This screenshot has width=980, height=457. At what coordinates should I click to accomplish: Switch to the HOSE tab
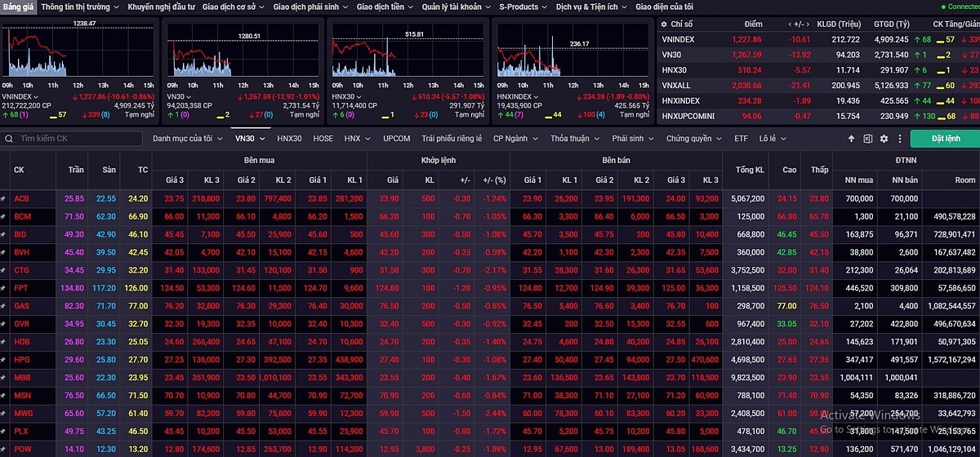pyautogui.click(x=323, y=139)
